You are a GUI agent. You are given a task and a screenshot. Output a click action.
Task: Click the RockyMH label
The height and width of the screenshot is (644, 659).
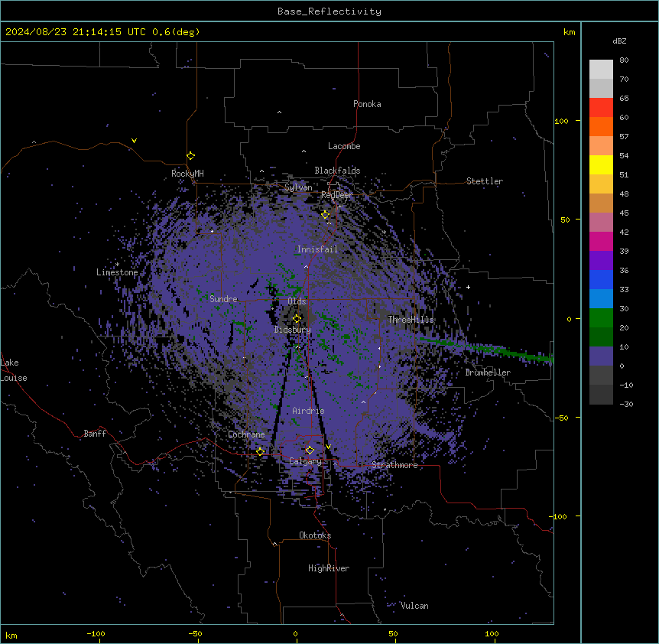pos(187,173)
